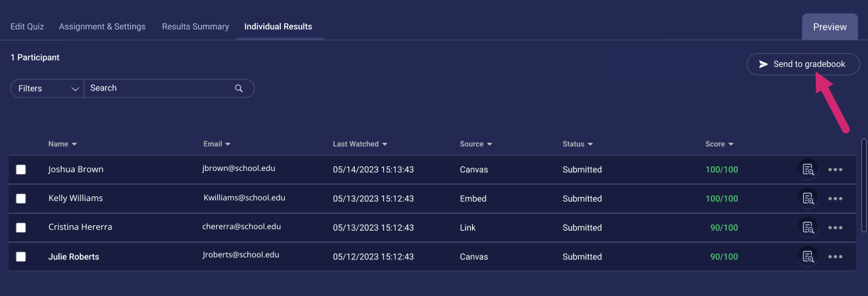Screen dimensions: 868x296
Task: Open Cristina Hererra's result details icon
Action: coord(808,227)
